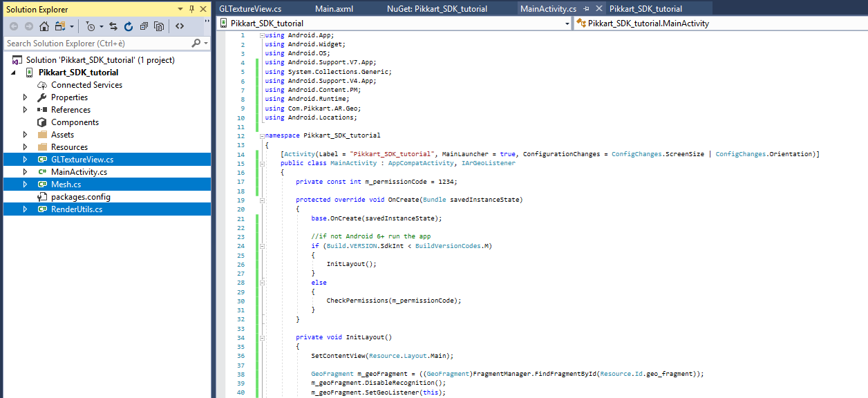868x398 pixels.
Task: Close the Solution Explorer panel
Action: (203, 9)
